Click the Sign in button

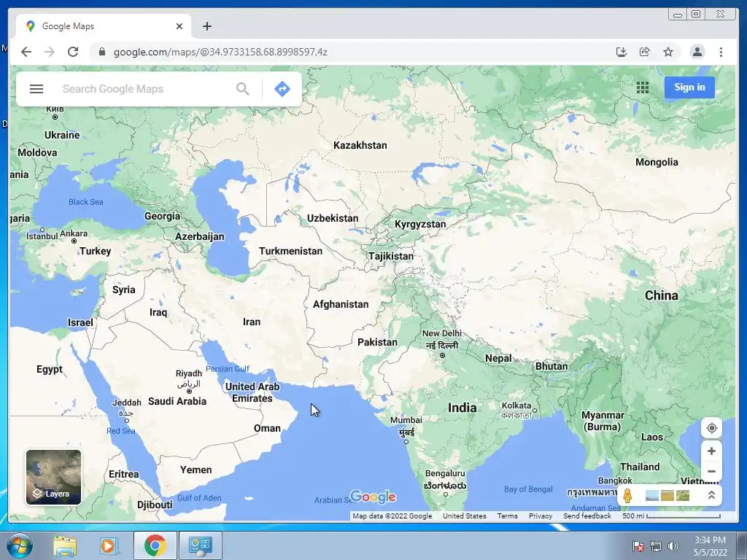click(x=689, y=87)
